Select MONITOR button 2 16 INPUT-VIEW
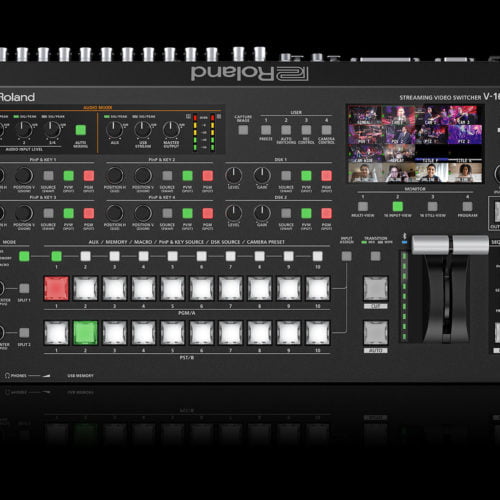 (398, 206)
